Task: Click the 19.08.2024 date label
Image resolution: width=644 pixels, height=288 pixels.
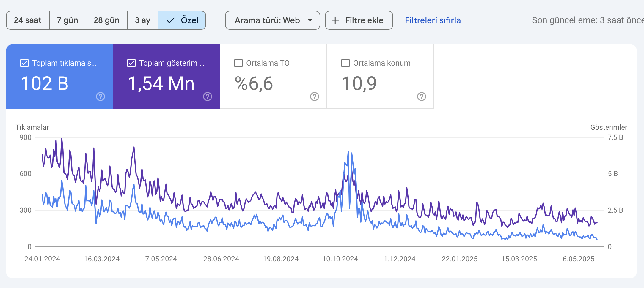Action: 281,259
